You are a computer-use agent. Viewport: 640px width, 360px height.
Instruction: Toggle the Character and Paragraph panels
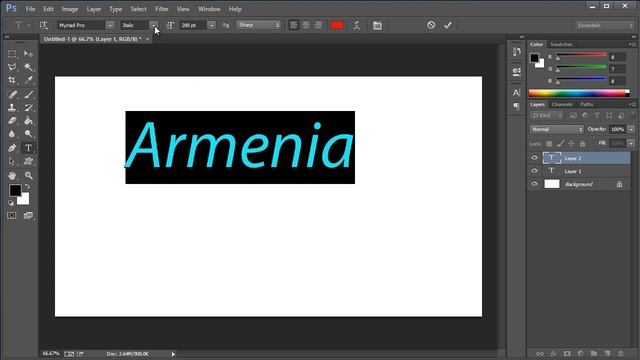pos(378,25)
